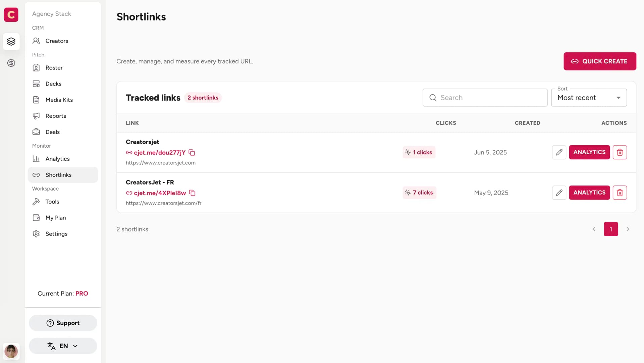Viewport: 644px width, 363px height.
Task: Open Settings in the sidebar
Action: point(63,234)
